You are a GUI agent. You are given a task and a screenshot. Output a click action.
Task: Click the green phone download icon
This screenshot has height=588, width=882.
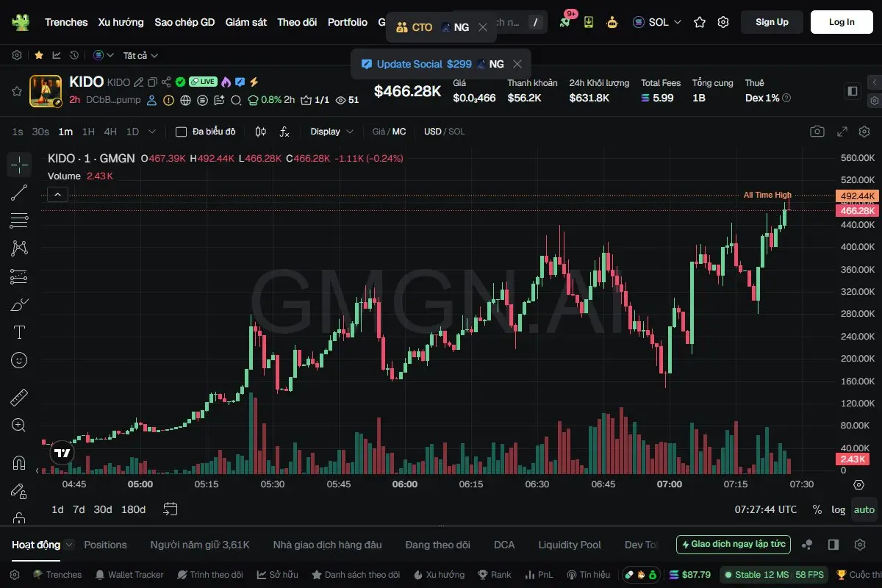click(589, 22)
